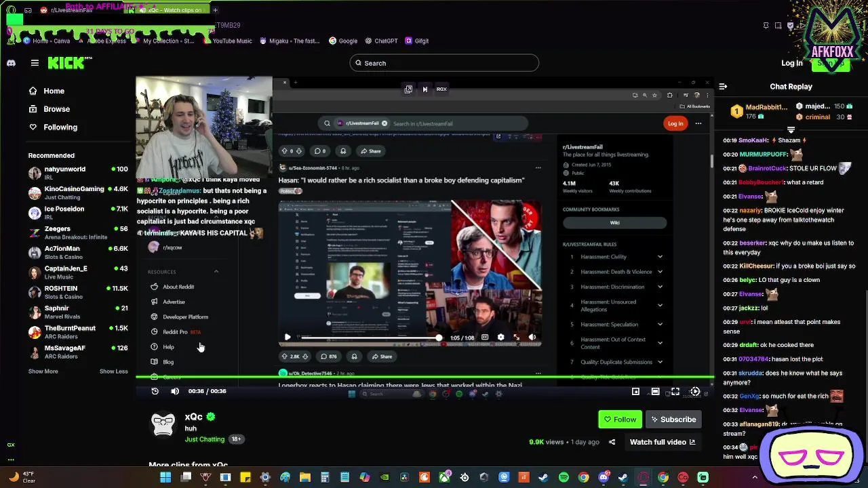This screenshot has height=488, width=868.
Task: Collapse the Chat Replay panel
Action: pyautogui.click(x=723, y=87)
